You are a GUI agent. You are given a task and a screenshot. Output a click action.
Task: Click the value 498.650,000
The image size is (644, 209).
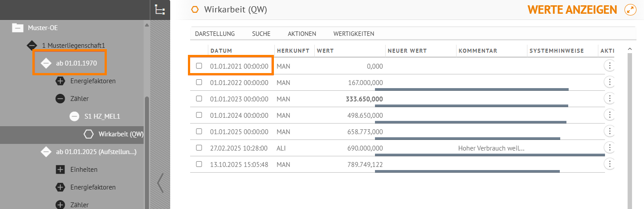pyautogui.click(x=365, y=115)
